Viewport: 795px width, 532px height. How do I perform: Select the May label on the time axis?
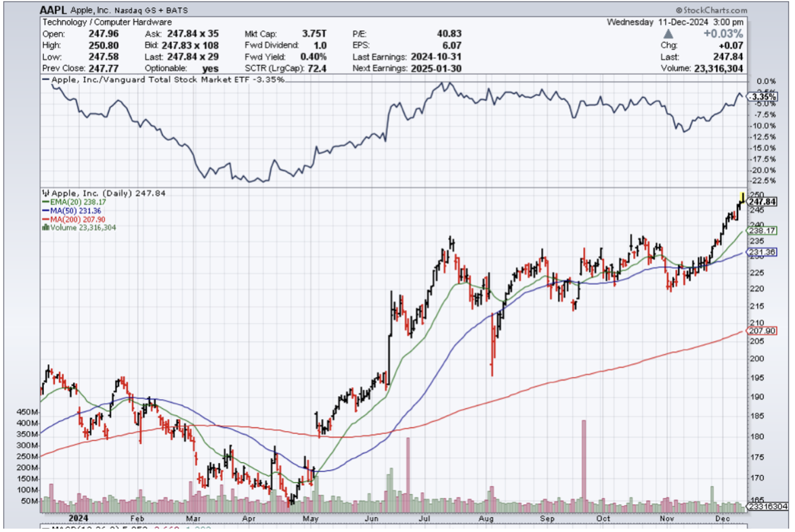(x=311, y=518)
